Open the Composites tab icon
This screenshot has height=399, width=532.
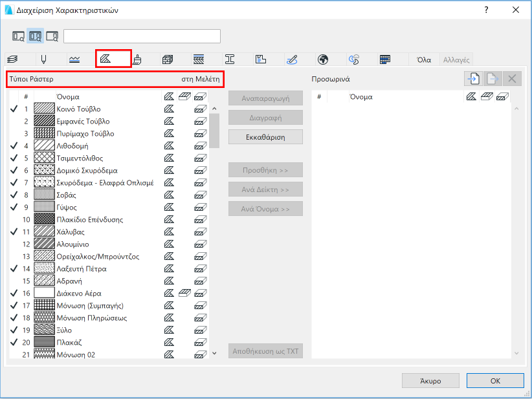(x=199, y=59)
